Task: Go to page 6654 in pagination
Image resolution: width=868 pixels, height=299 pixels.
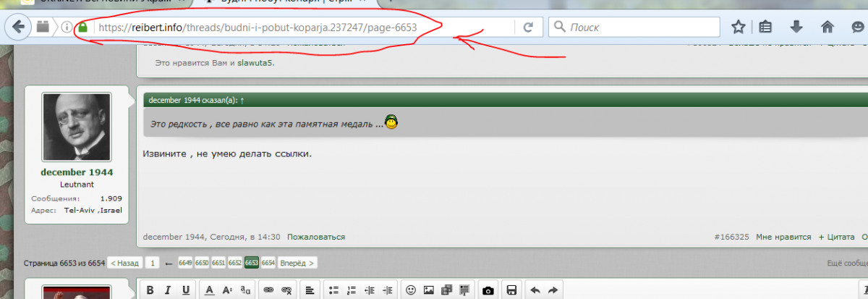Action: pyautogui.click(x=268, y=263)
